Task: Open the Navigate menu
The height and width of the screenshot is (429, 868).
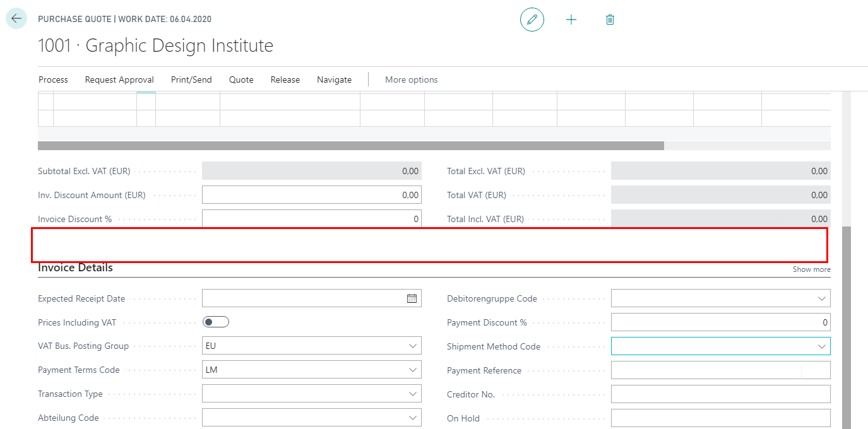Action: [x=334, y=79]
